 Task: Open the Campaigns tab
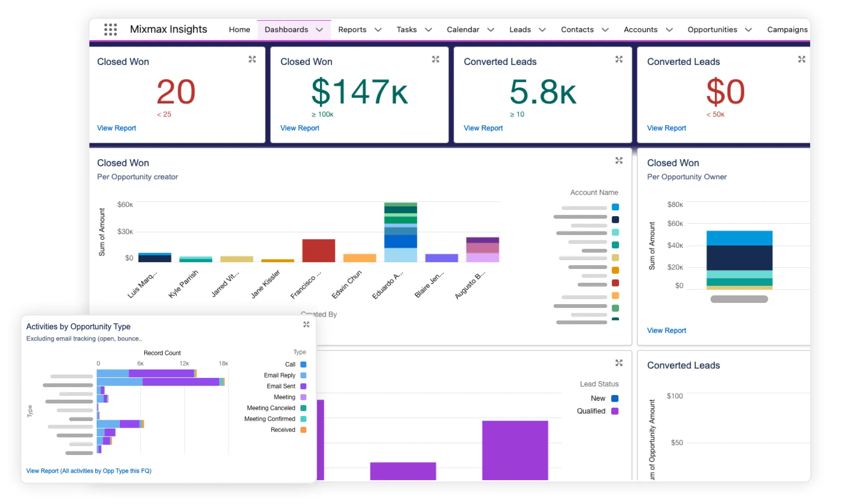pos(787,30)
